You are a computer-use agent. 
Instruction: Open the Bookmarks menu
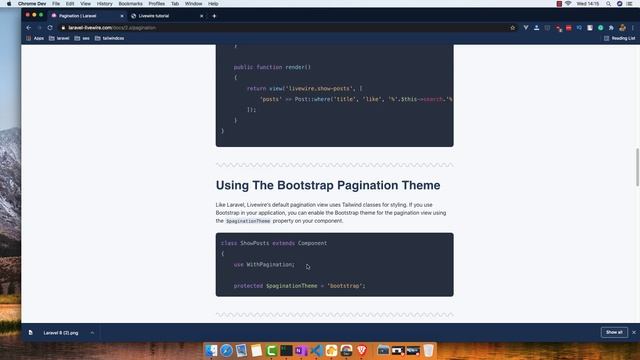pyautogui.click(x=131, y=4)
